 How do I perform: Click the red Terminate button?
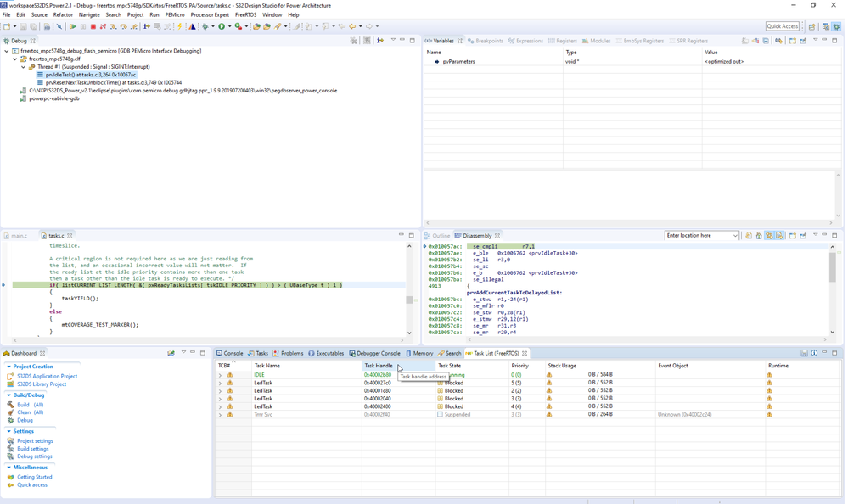click(93, 26)
